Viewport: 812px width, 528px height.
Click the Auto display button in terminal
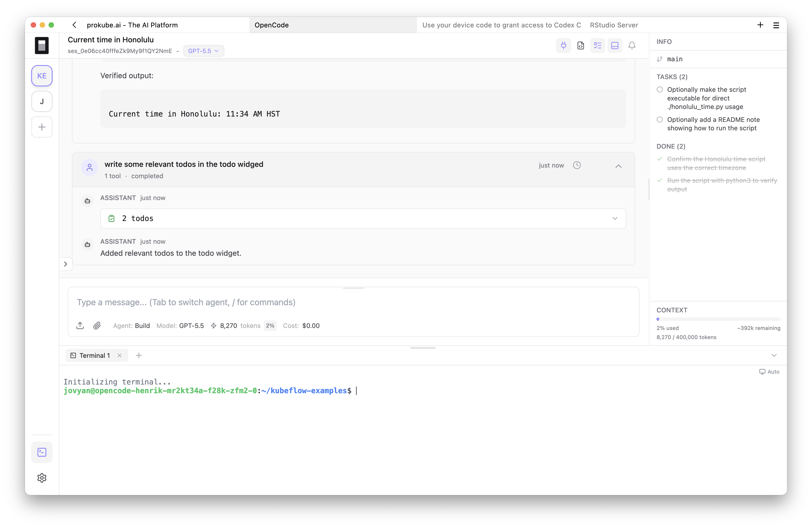coord(769,371)
